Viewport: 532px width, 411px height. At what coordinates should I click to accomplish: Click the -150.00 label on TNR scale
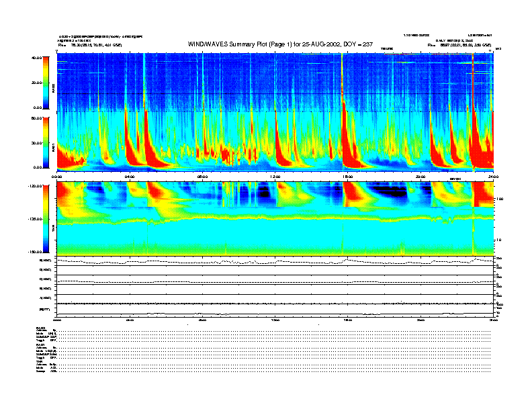pyautogui.click(x=35, y=252)
